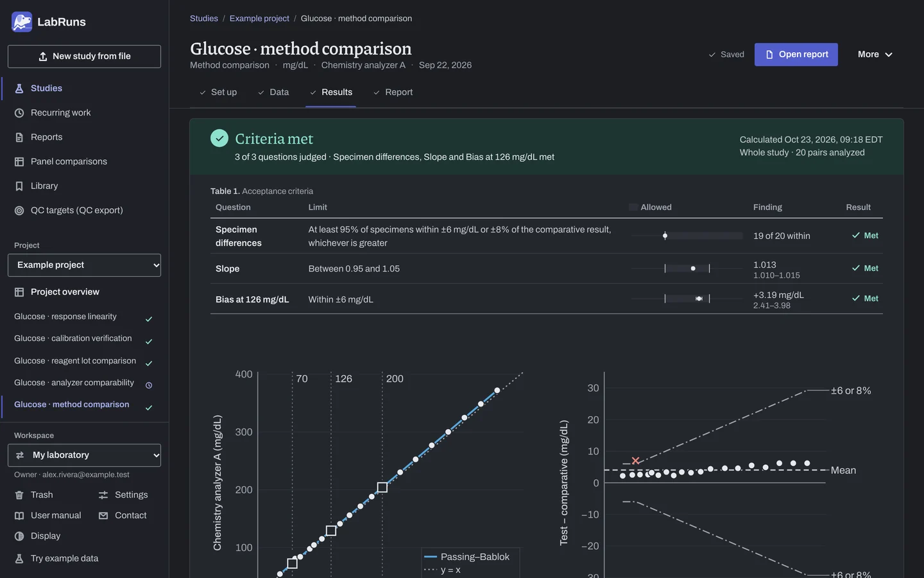This screenshot has width=924, height=578.
Task: Open Contact
Action: [x=130, y=515]
